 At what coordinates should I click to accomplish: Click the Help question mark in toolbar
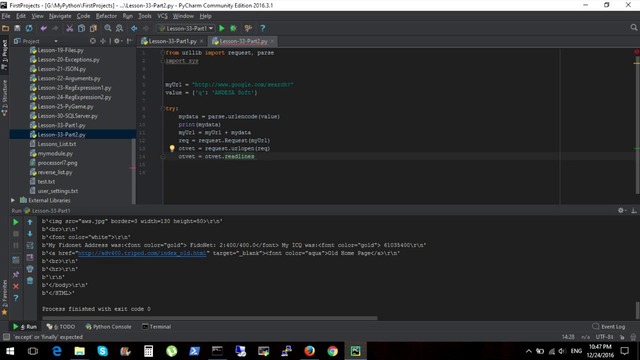click(x=262, y=28)
